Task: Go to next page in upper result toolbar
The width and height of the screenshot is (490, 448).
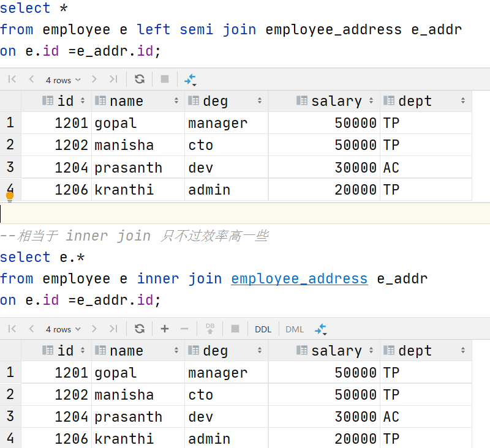Action: (x=94, y=80)
